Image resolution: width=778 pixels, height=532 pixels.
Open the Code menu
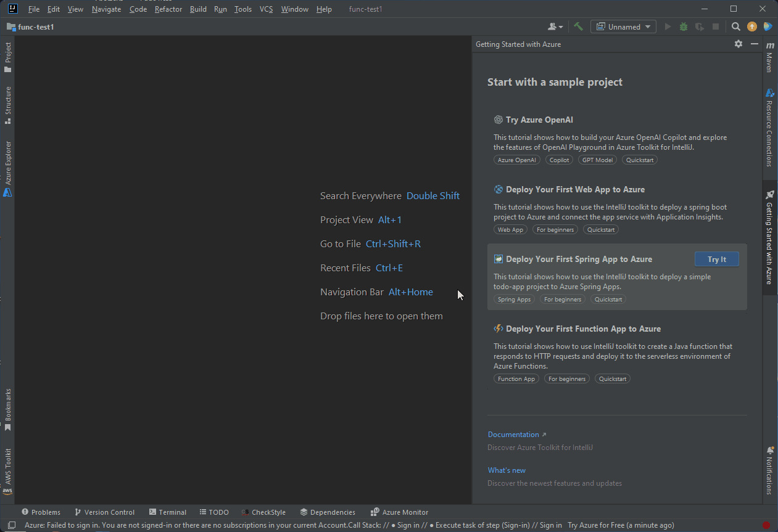point(138,9)
